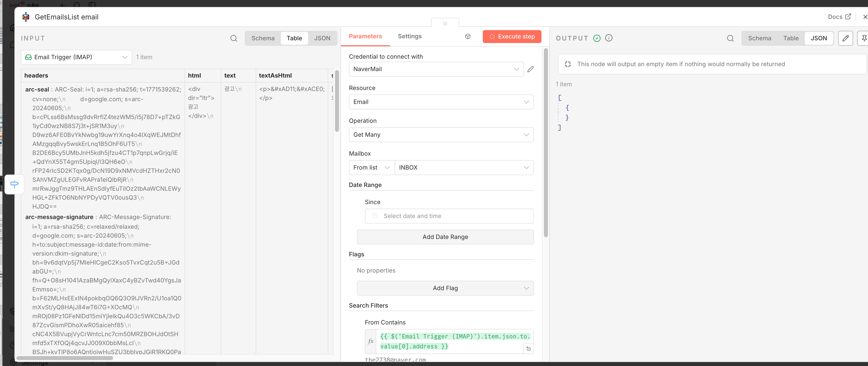
Task: Select the Parameters tab
Action: click(365, 36)
